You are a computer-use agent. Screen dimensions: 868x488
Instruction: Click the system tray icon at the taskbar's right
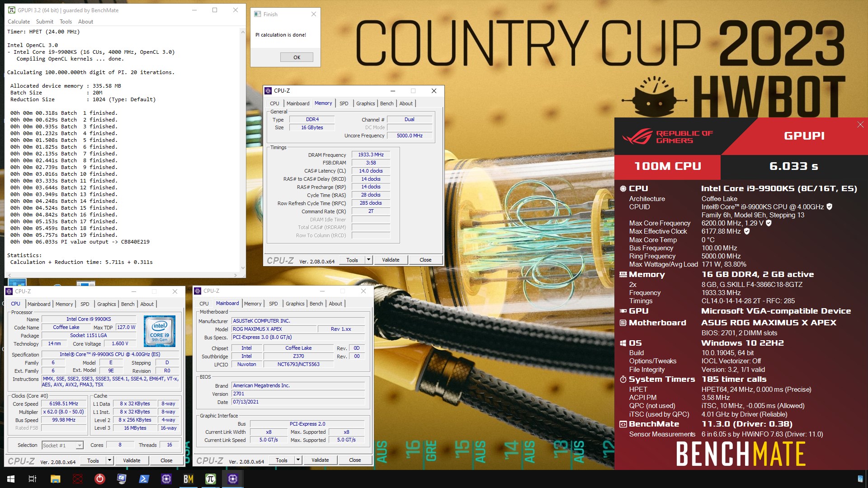click(860, 479)
